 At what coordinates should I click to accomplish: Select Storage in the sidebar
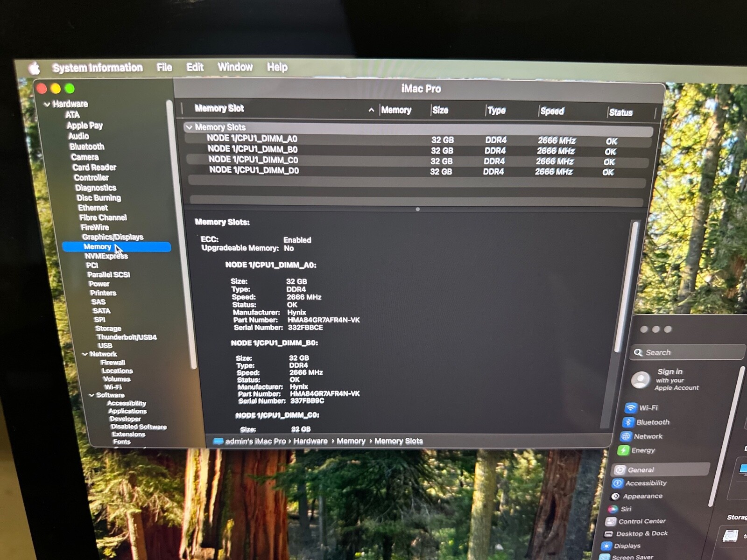108,329
